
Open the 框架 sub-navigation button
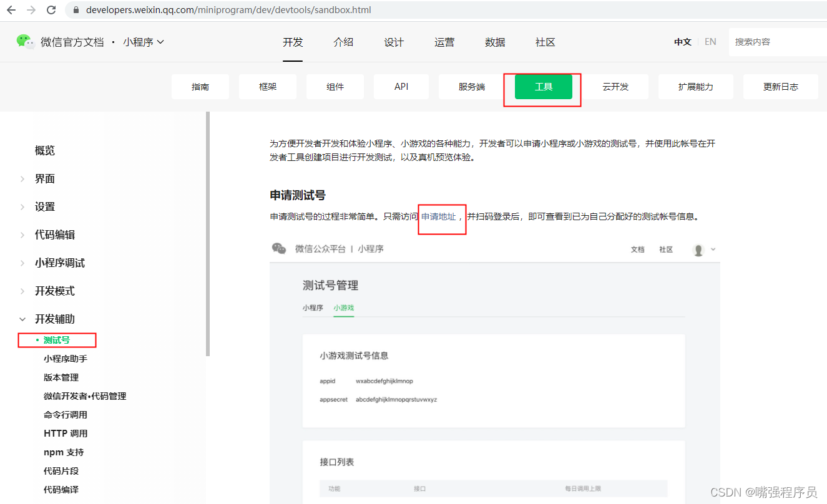(268, 87)
